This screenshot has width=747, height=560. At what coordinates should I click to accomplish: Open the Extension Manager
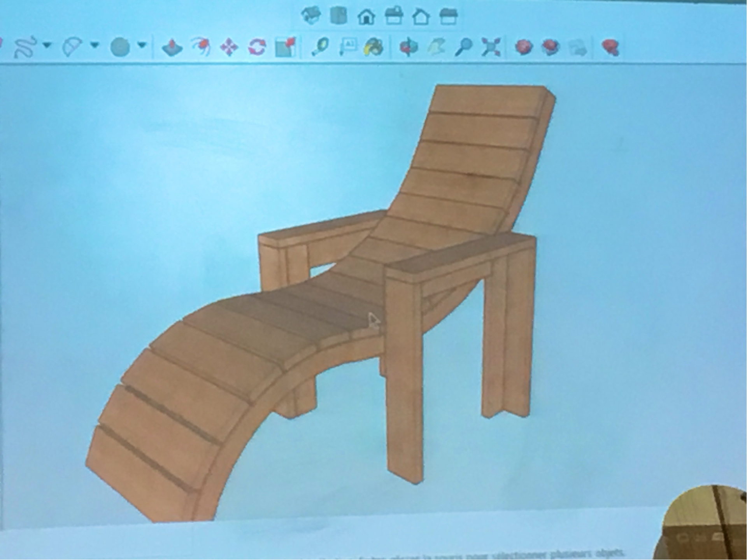[x=610, y=47]
